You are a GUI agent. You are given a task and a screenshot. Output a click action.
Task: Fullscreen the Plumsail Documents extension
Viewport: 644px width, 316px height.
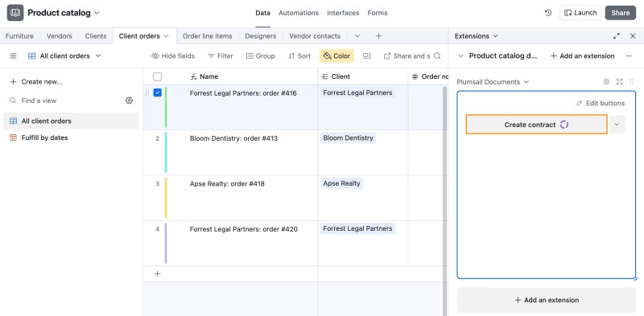pos(619,82)
